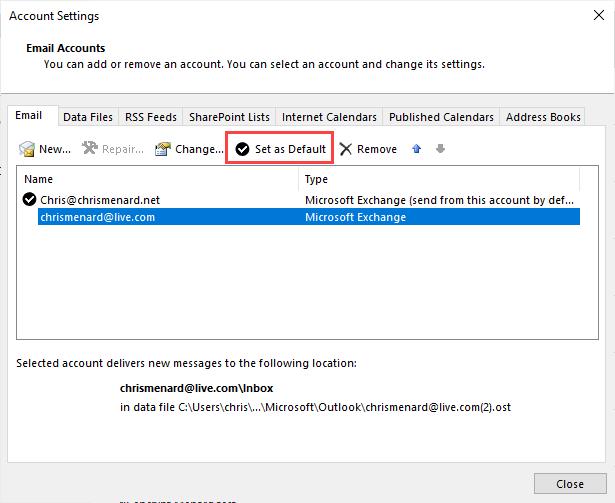Switch to Published Calendars tab
Image resolution: width=615 pixels, height=503 pixels.
(441, 117)
